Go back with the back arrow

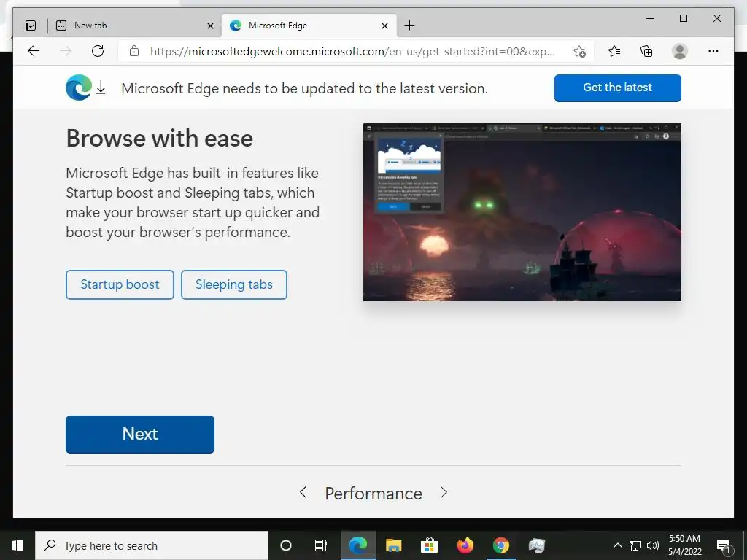34,51
